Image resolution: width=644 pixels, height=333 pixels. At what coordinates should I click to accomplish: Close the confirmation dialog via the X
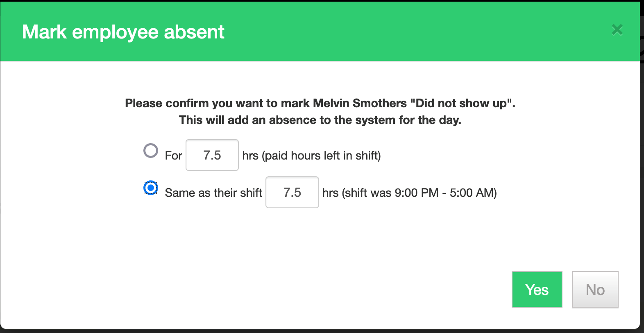(x=617, y=30)
